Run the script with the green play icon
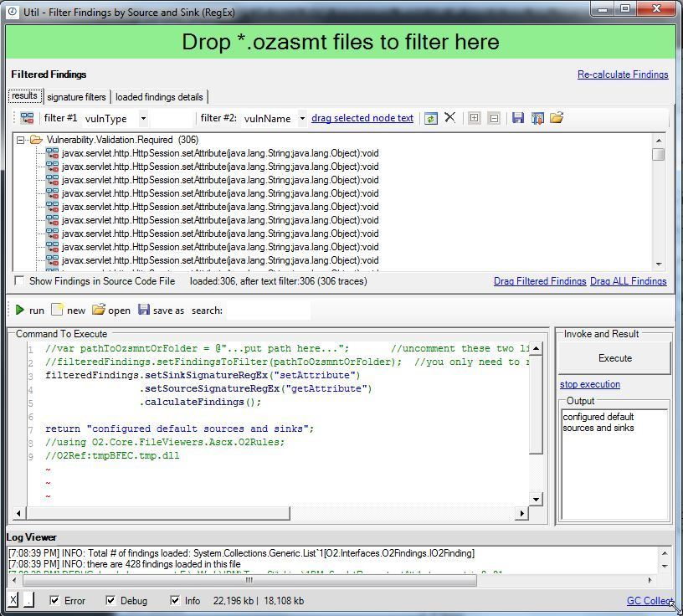This screenshot has height=616, width=683. (20, 311)
